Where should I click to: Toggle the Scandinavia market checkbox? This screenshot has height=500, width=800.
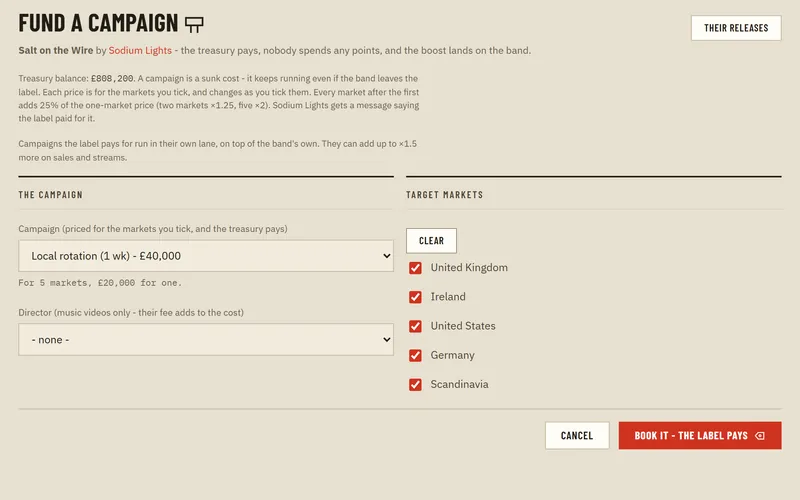[415, 384]
